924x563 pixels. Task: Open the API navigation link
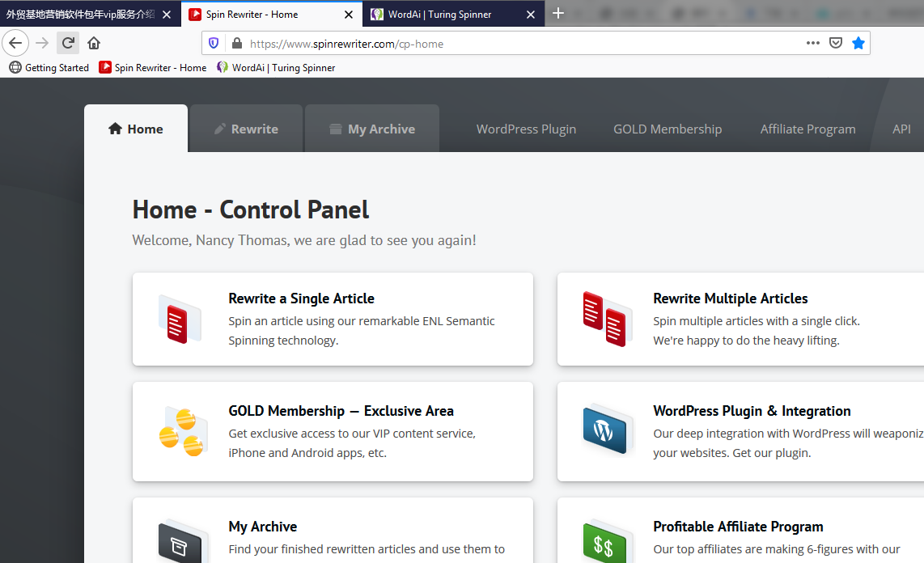coord(901,129)
